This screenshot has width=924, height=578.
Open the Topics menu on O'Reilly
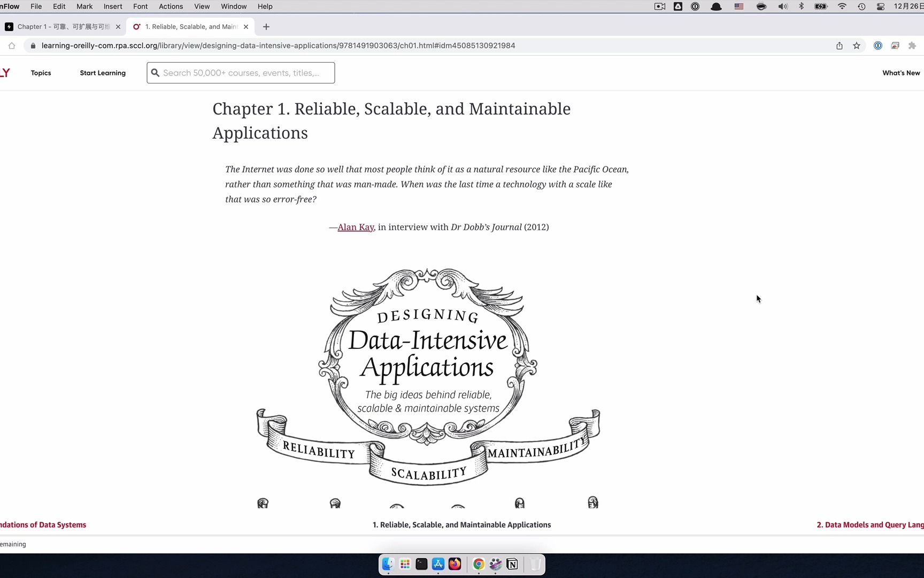tap(41, 73)
